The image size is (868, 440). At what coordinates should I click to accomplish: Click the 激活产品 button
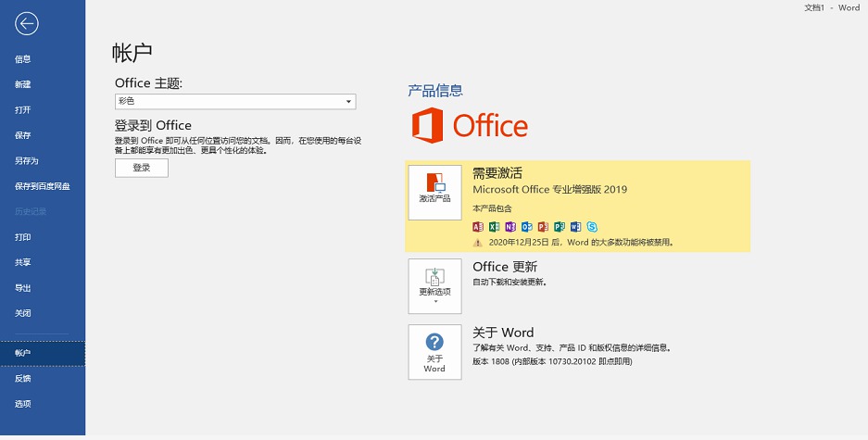coord(435,193)
